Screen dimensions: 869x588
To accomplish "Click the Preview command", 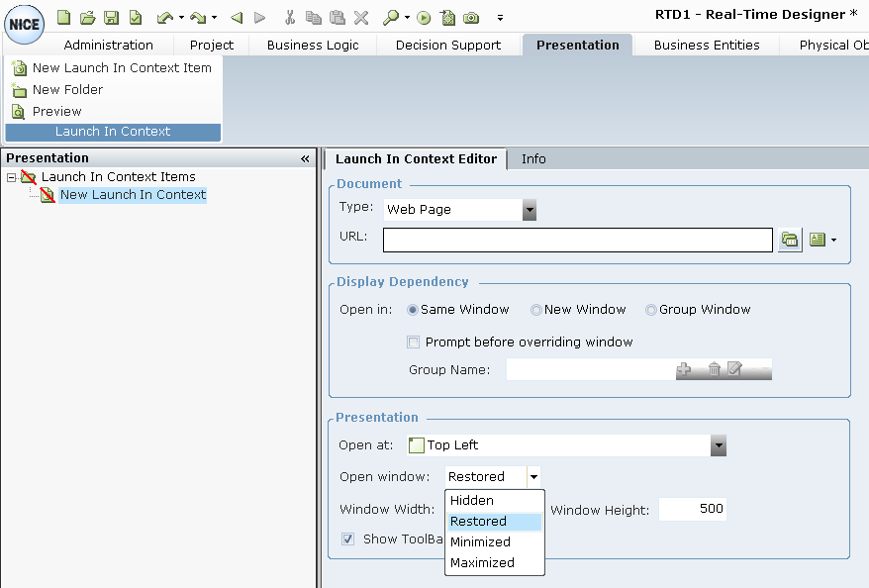I will (x=56, y=112).
